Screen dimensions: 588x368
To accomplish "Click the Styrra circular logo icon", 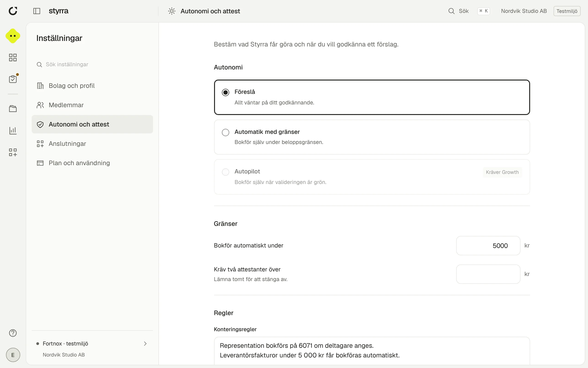I will (13, 11).
